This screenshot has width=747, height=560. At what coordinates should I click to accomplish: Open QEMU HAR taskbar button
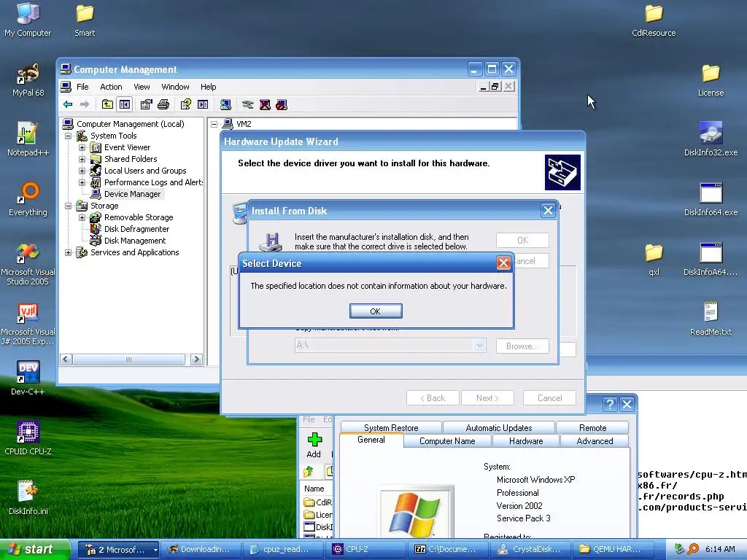click(613, 550)
